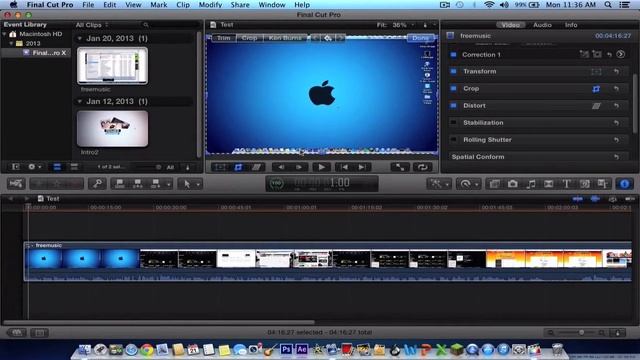Activate the Distort tool under viewer
The width and height of the screenshot is (640, 360).
click(x=256, y=167)
